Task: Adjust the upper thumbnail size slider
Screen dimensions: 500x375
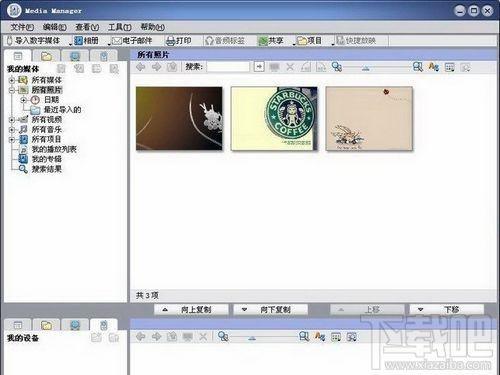Action: [x=366, y=68]
